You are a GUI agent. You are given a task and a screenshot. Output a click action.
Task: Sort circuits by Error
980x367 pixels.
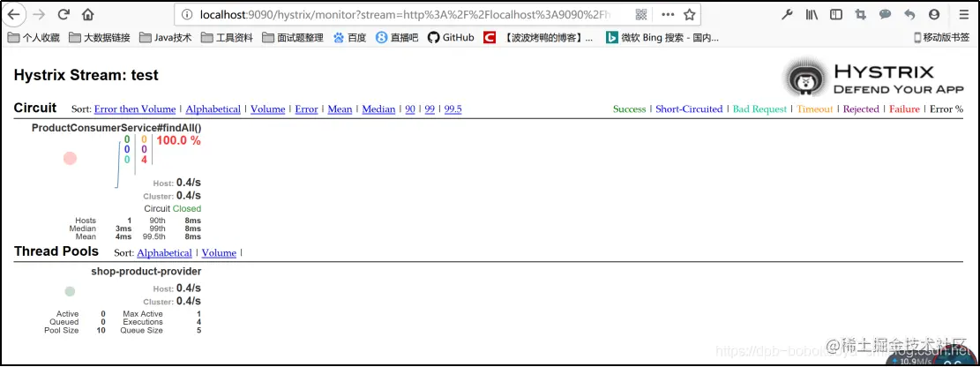click(306, 109)
